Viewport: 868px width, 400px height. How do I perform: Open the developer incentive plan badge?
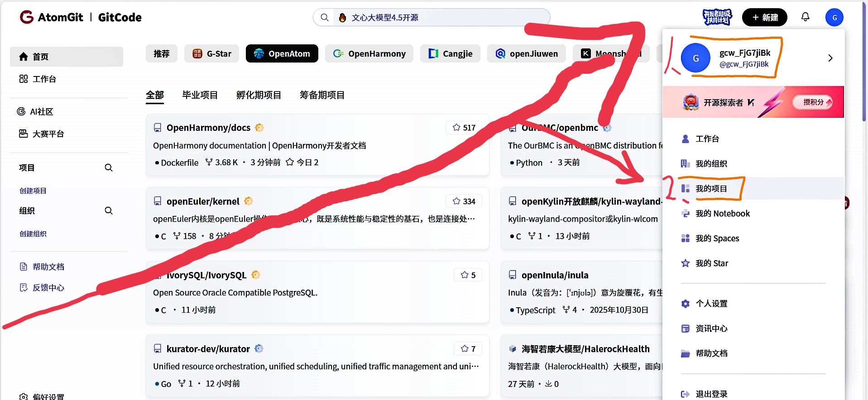pyautogui.click(x=717, y=17)
